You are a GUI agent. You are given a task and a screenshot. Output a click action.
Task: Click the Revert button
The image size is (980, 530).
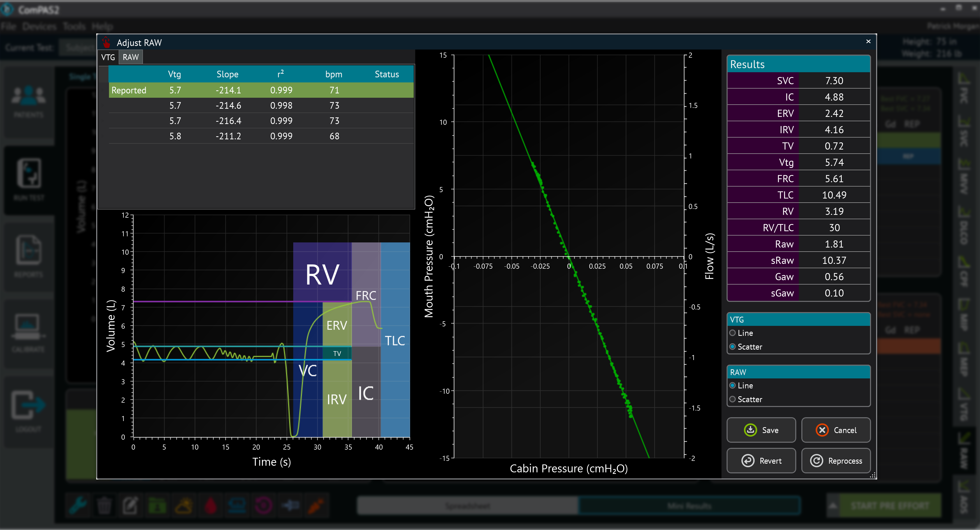pos(761,460)
